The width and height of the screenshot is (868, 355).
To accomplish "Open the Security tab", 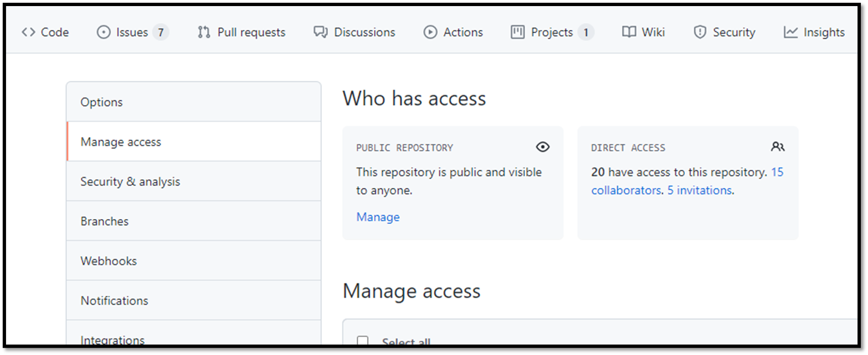I will (x=724, y=32).
